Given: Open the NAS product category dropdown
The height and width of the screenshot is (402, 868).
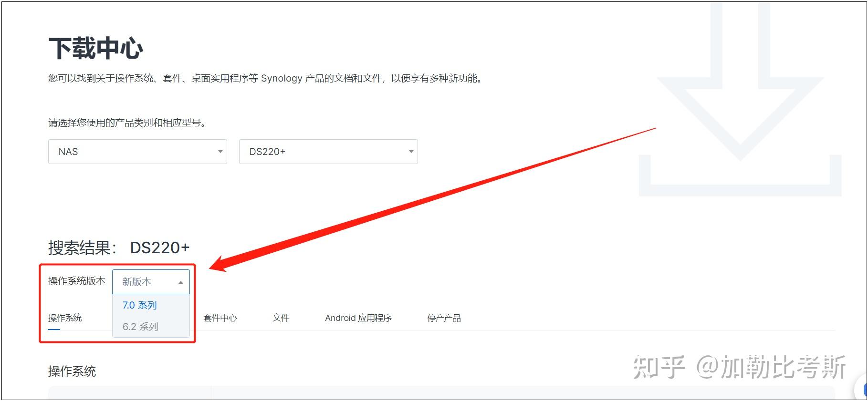Looking at the screenshot, I should 137,152.
